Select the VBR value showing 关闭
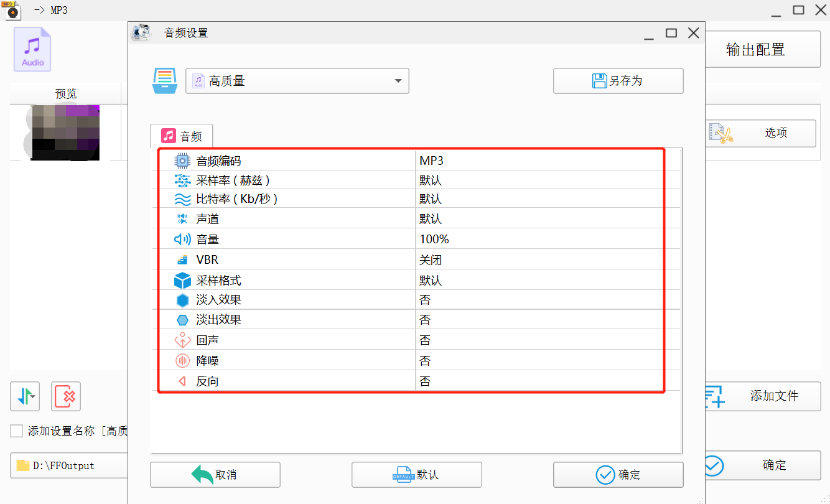Image resolution: width=830 pixels, height=504 pixels. 539,260
